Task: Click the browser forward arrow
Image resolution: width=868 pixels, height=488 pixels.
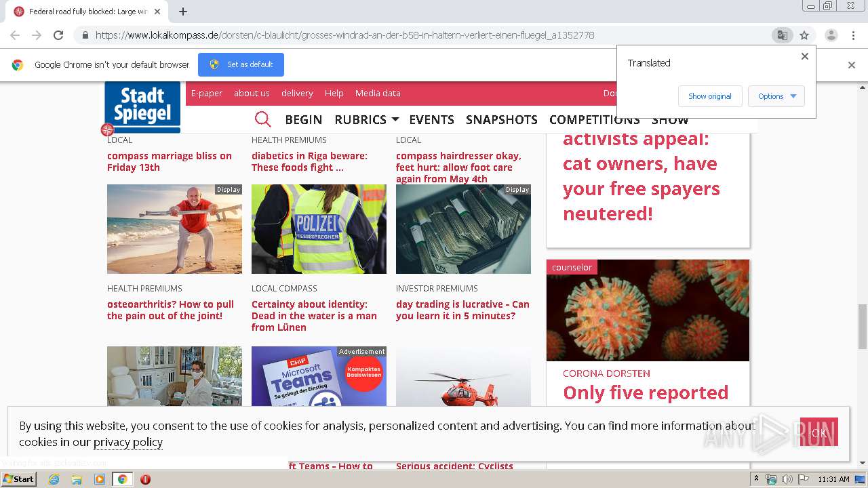Action: pos(37,35)
